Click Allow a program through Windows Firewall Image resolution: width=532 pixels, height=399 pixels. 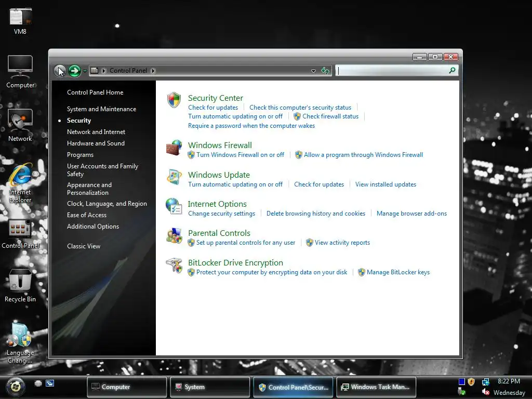coord(363,155)
